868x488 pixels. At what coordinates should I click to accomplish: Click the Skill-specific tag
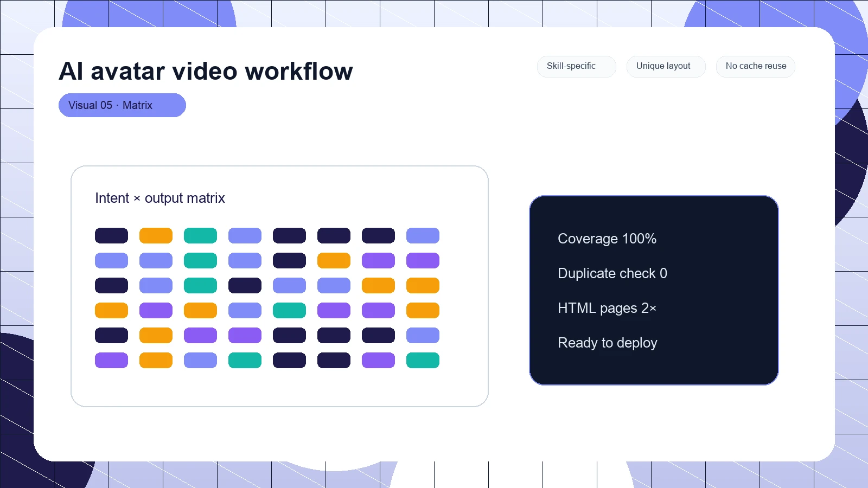point(576,66)
